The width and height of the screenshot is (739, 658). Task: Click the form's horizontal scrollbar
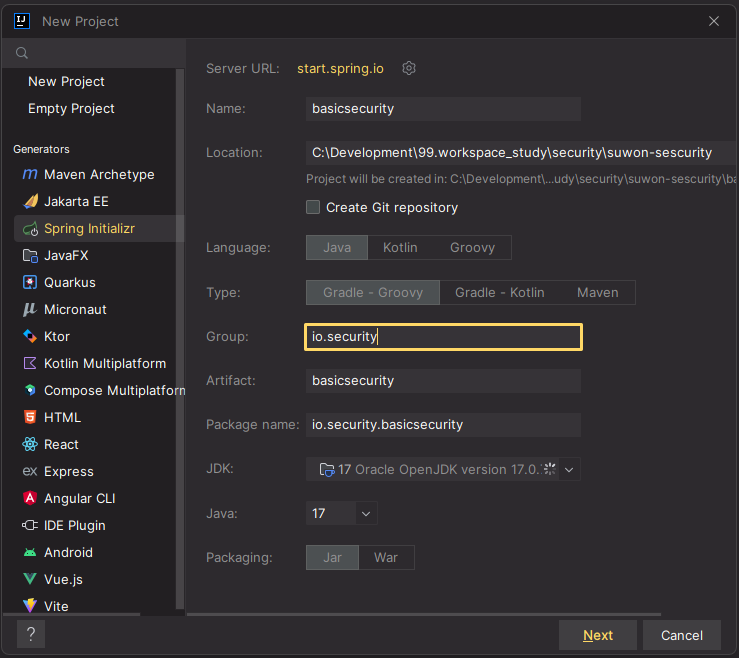click(x=424, y=614)
